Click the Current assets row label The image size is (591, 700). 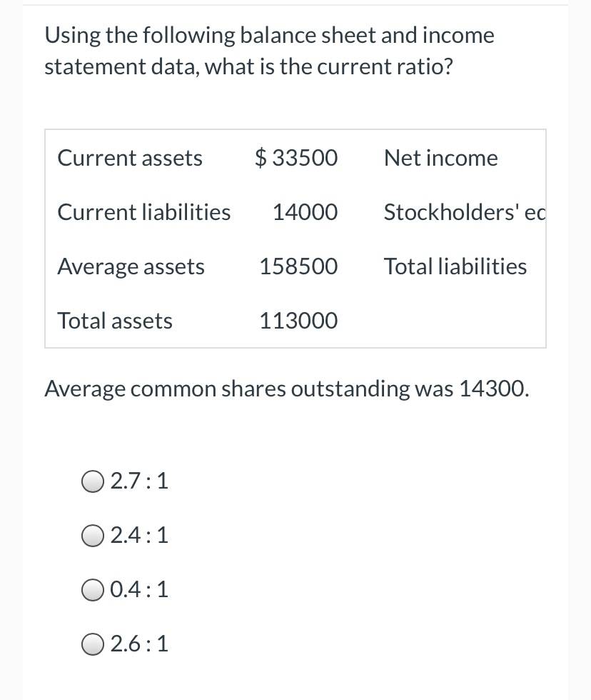coord(130,158)
